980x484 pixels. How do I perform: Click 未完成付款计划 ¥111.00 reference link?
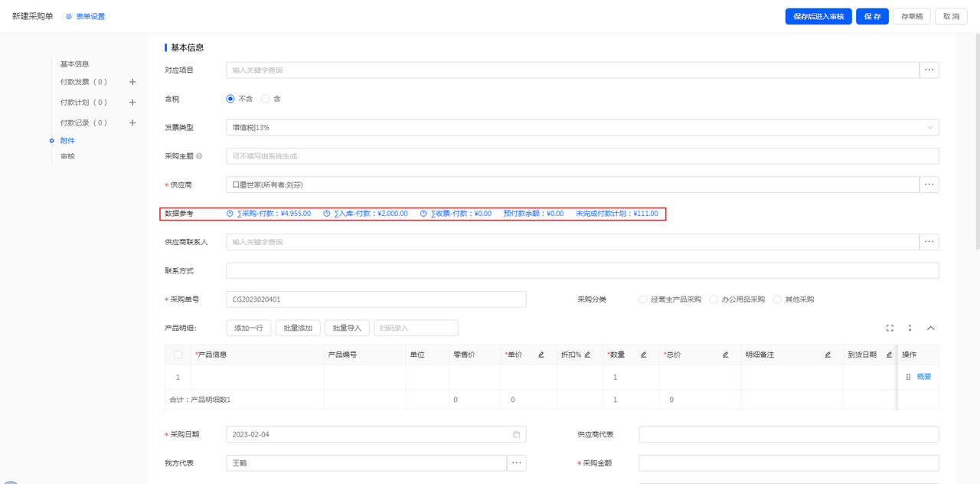(617, 214)
